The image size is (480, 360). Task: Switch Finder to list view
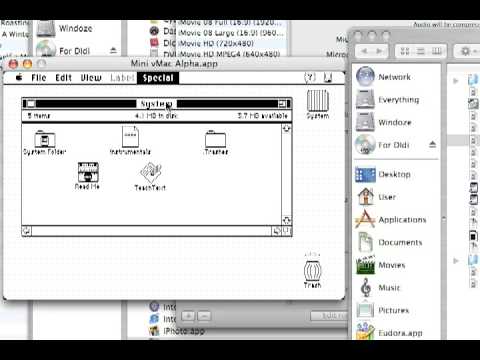tap(421, 51)
